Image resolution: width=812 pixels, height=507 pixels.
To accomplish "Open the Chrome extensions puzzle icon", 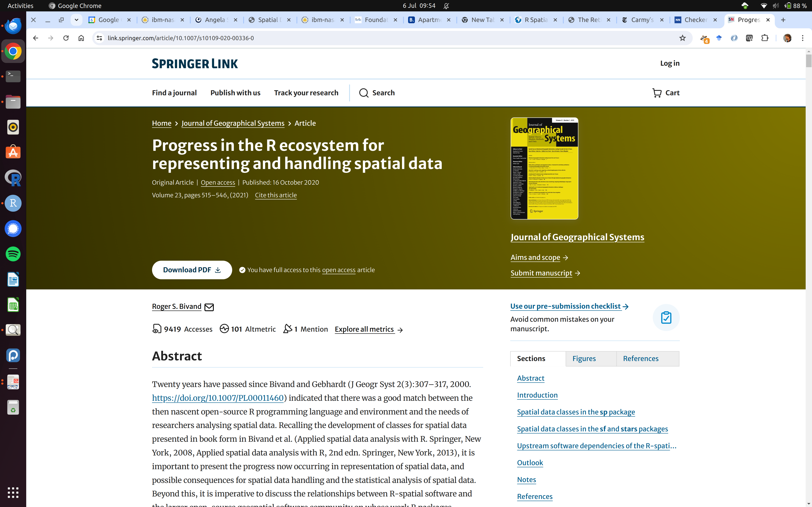I will 765,38.
